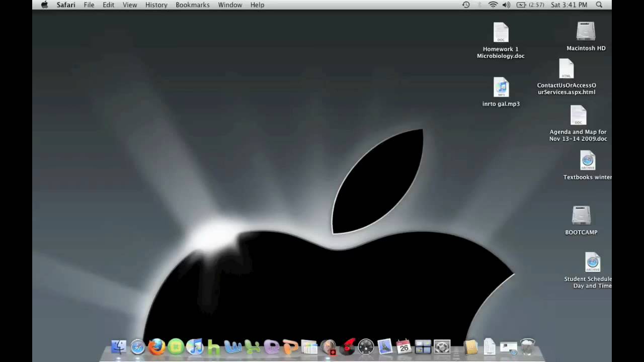This screenshot has width=644, height=362.
Task: Open screenshot file stack beside Trash
Action: point(509,347)
